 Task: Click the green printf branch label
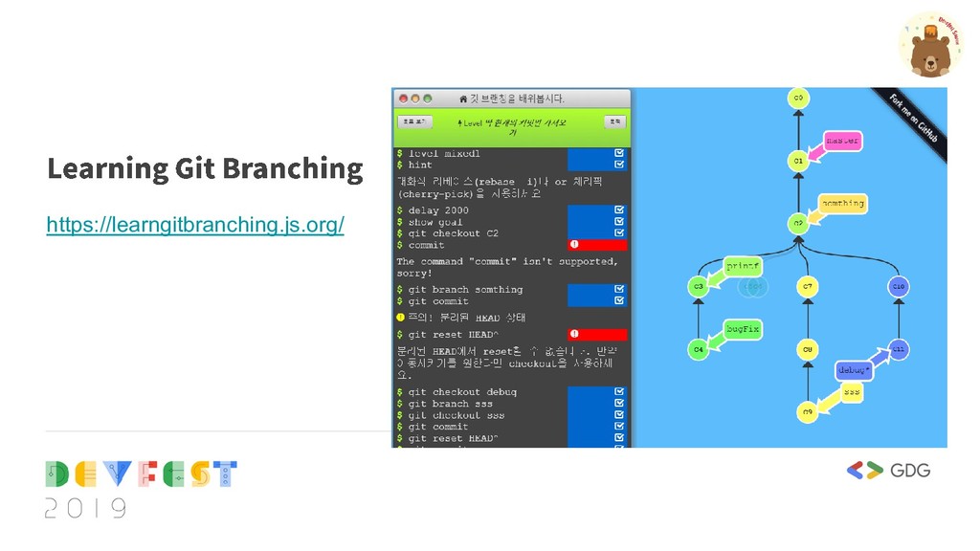coord(743,266)
